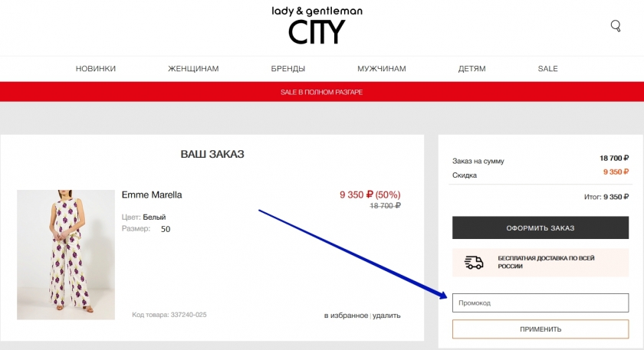Select the discounted price 9 350 ₽ (50%)
The width and height of the screenshot is (644, 350).
pyautogui.click(x=370, y=195)
